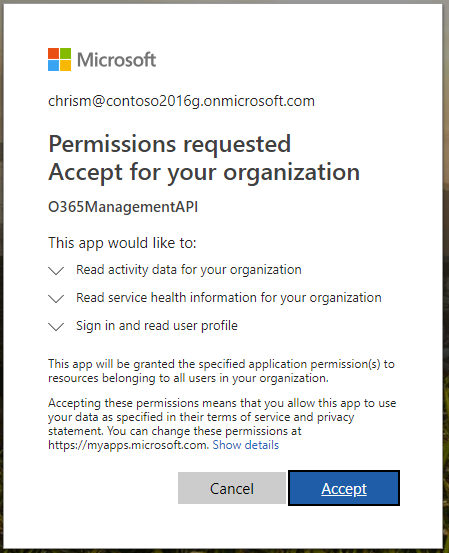Click the 'Accepting these permissions means' paragraph
Viewport: 449px width, 553px height.
pyautogui.click(x=222, y=424)
